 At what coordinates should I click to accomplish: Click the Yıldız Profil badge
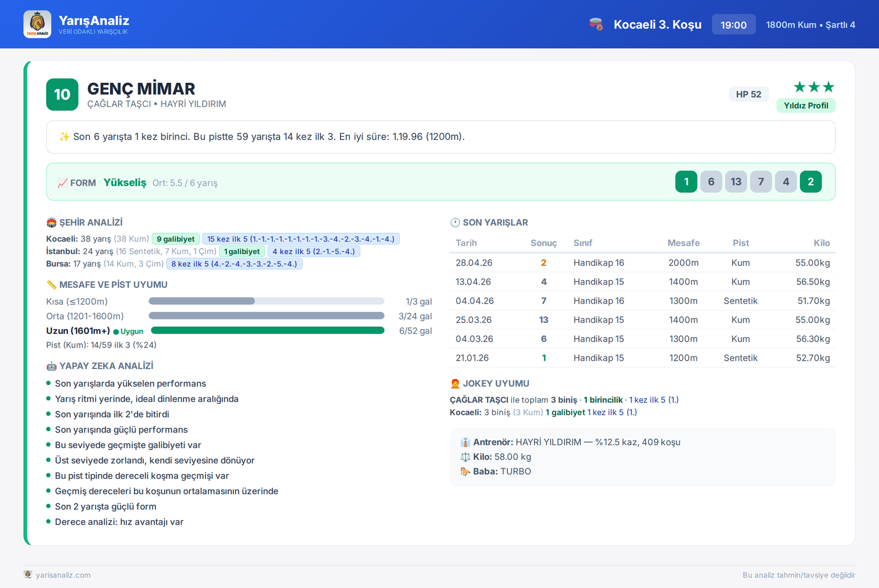pyautogui.click(x=806, y=105)
